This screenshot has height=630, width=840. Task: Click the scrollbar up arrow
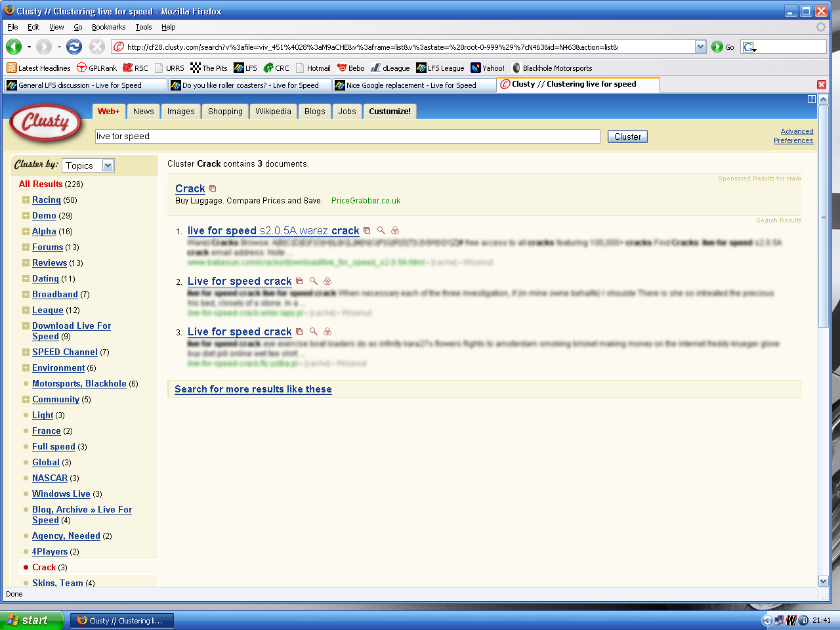[824, 99]
